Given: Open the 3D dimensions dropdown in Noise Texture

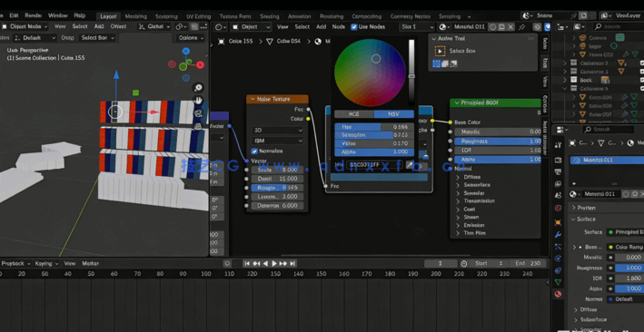Looking at the screenshot, I should coord(277,130).
